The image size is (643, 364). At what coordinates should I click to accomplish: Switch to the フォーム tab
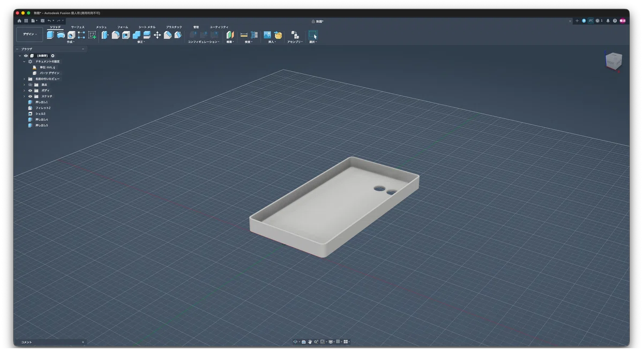tap(123, 27)
